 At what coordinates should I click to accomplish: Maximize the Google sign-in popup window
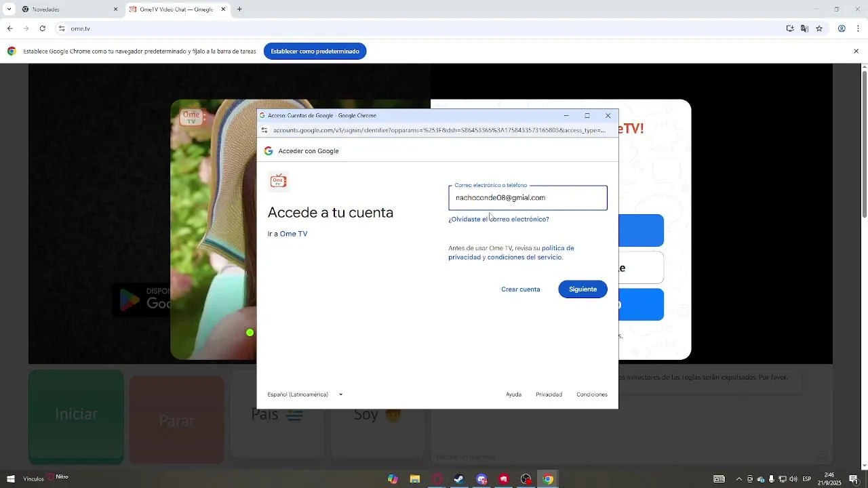587,115
